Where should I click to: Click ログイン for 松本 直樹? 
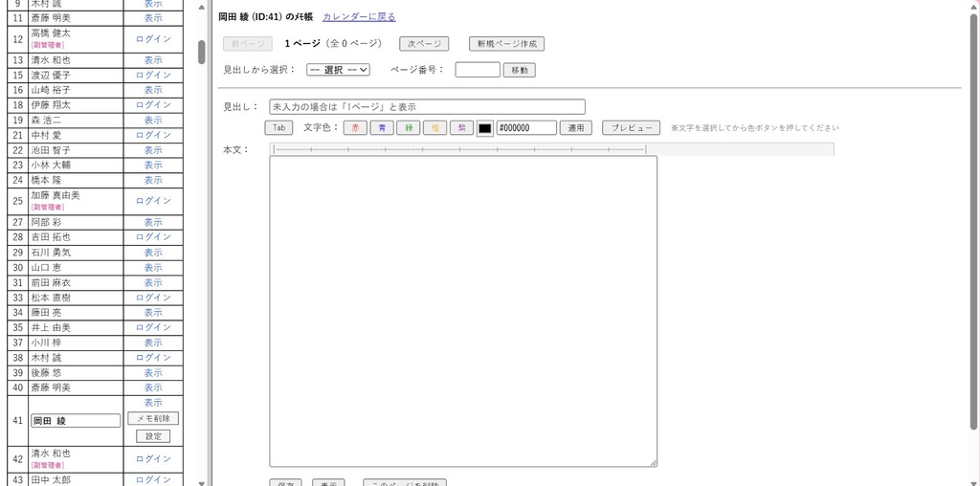153,298
